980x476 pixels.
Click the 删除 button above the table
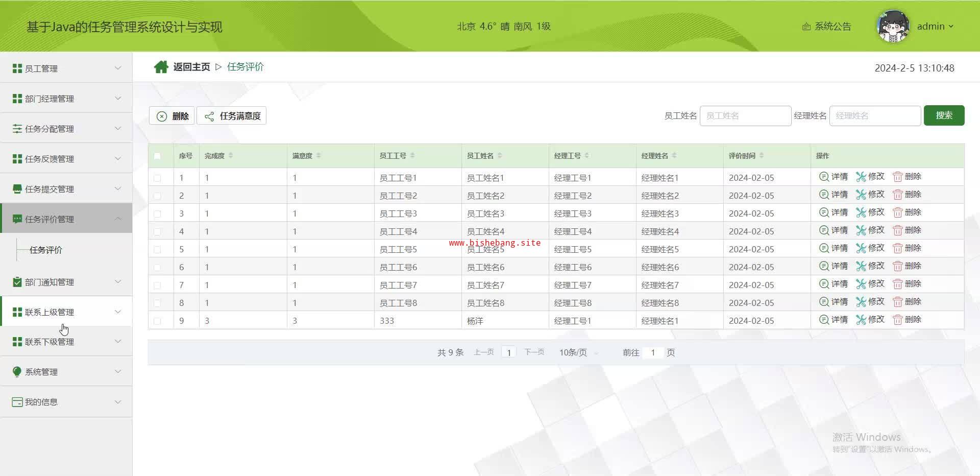point(172,116)
